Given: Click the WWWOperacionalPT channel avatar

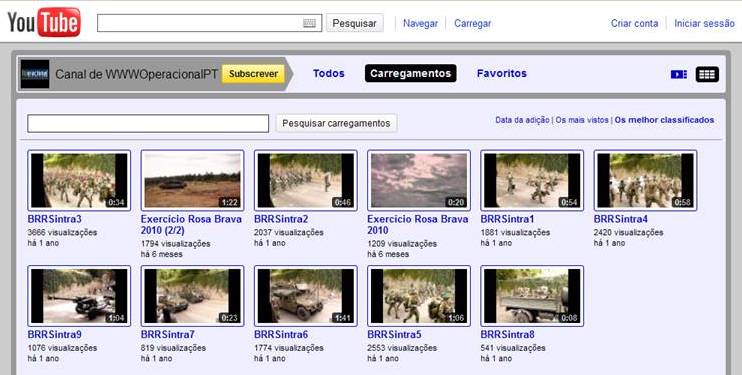Looking at the screenshot, I should coord(35,74).
